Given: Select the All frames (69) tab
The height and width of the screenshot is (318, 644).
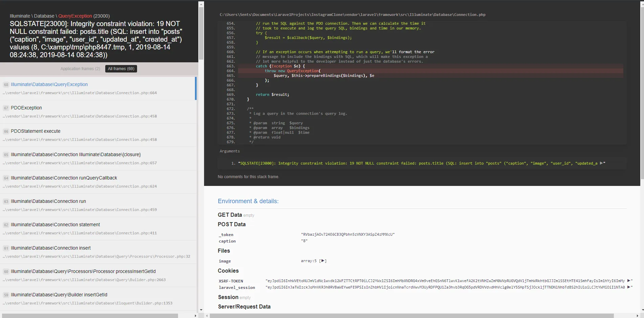Looking at the screenshot, I should pos(121,69).
